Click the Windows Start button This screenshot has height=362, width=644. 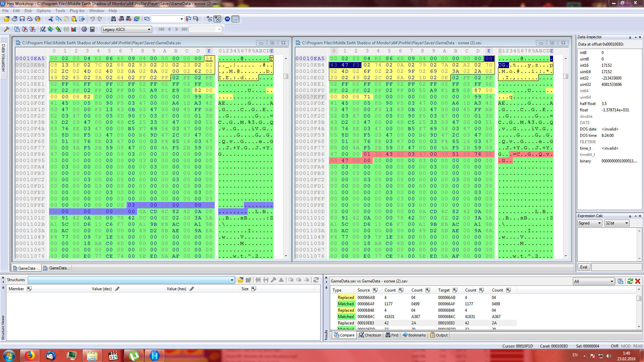click(9, 356)
